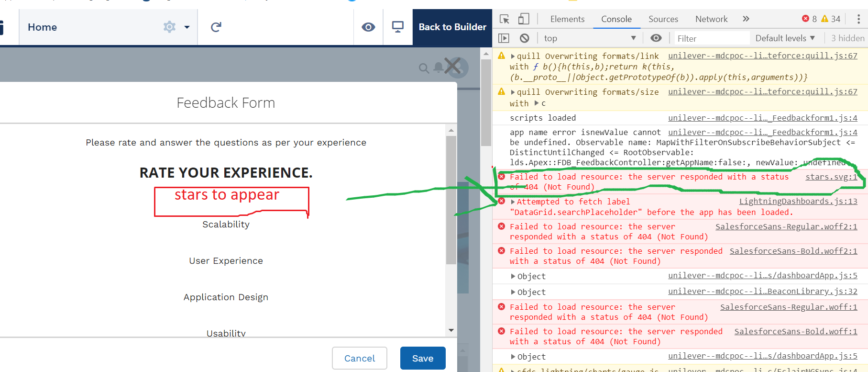Click the desktop view monitor icon

[x=398, y=27]
